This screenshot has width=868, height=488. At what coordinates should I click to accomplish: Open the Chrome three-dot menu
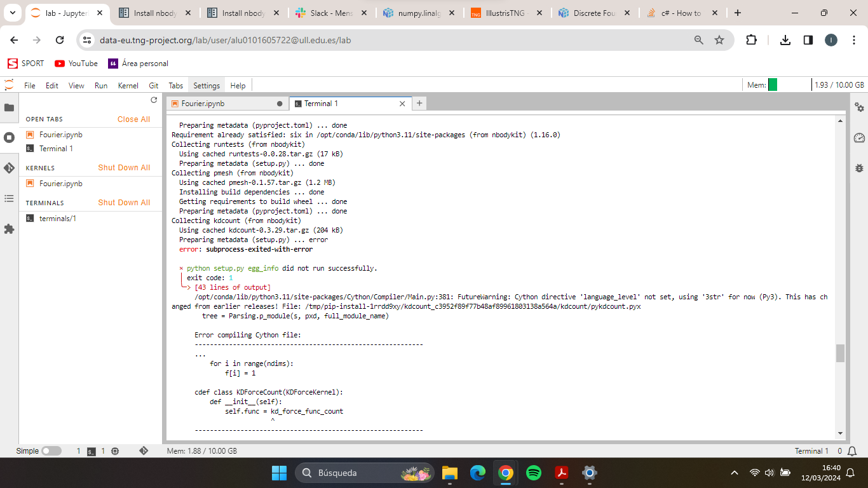(x=853, y=40)
